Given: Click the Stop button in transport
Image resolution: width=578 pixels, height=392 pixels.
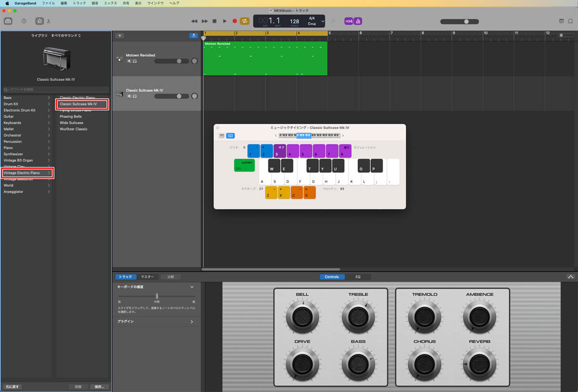Looking at the screenshot, I should click(x=214, y=21).
